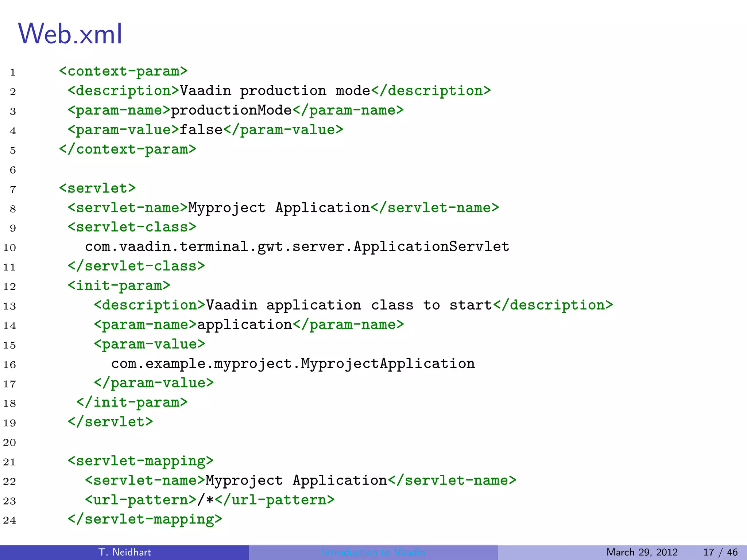747x560 pixels.
Task: Click the productionMode param-name text
Action: [x=231, y=110]
